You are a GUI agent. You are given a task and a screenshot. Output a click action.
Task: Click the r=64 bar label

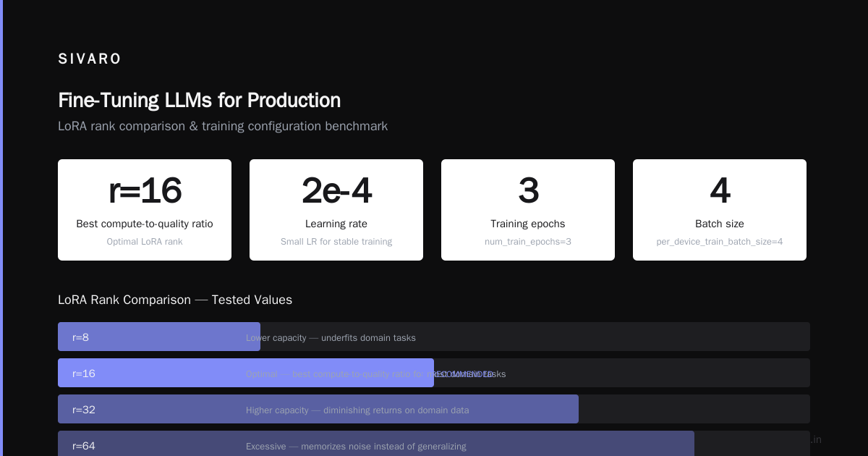84,446
